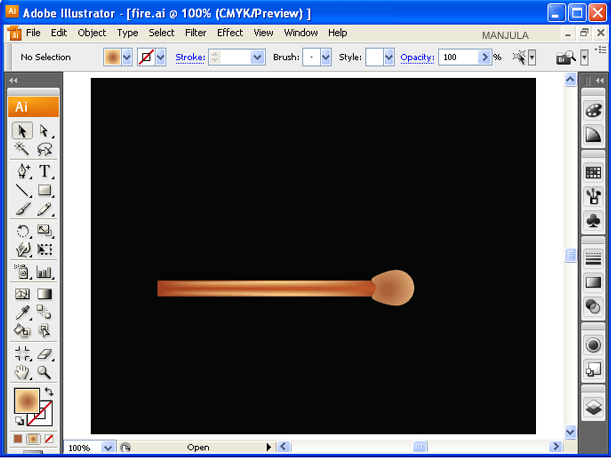611x459 pixels.
Task: Open the Appearance panel icon
Action: tap(593, 345)
